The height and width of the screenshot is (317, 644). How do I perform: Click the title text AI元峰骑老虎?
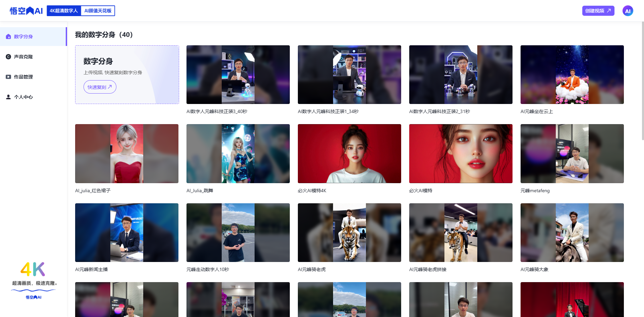(312, 269)
